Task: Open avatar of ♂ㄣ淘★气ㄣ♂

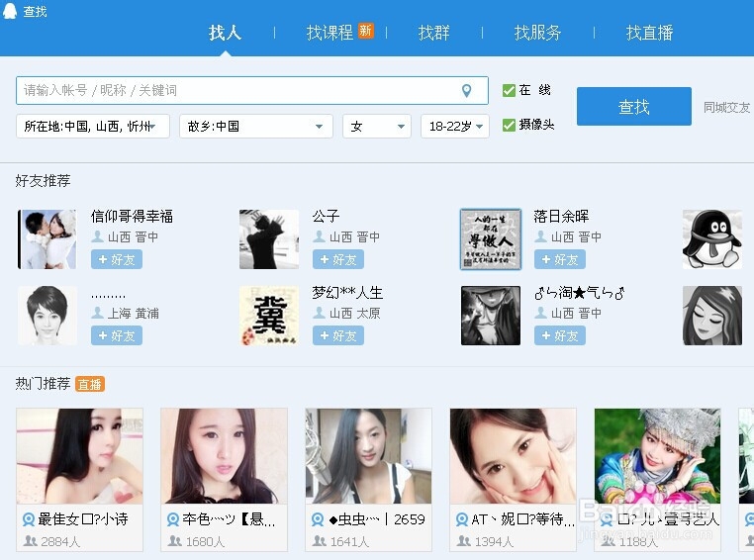Action: pyautogui.click(x=491, y=316)
